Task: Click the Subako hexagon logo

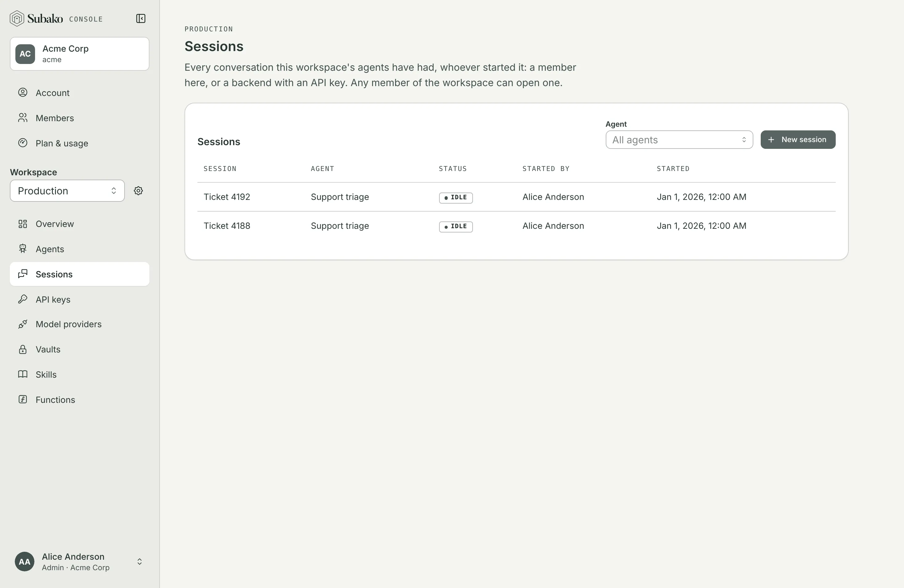Action: click(x=17, y=19)
